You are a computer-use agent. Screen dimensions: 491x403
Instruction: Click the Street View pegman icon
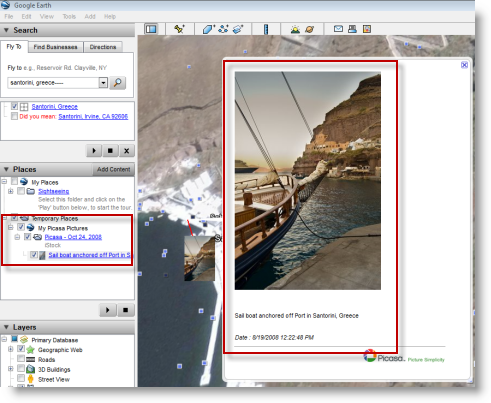tap(30, 379)
